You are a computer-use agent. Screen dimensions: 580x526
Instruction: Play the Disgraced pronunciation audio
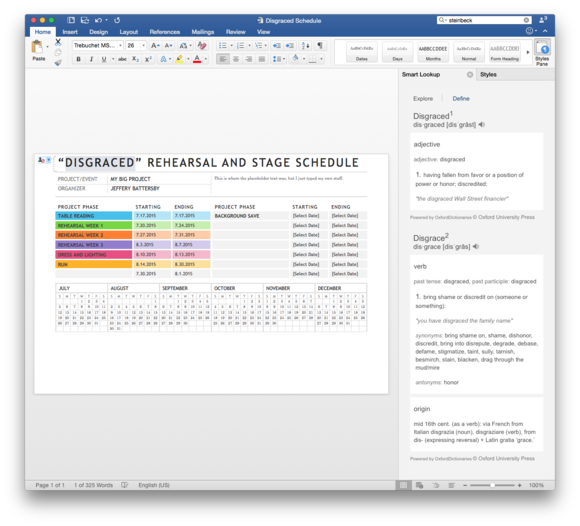tap(482, 125)
